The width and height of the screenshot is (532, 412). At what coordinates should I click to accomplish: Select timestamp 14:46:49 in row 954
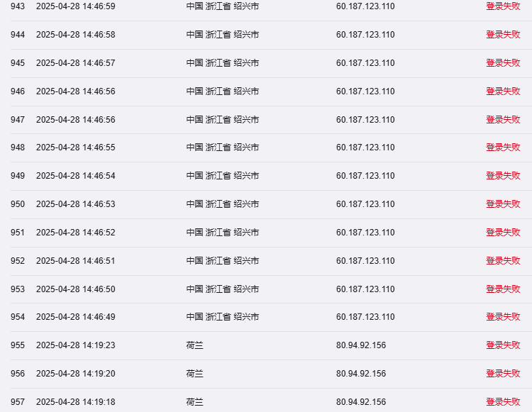click(76, 317)
